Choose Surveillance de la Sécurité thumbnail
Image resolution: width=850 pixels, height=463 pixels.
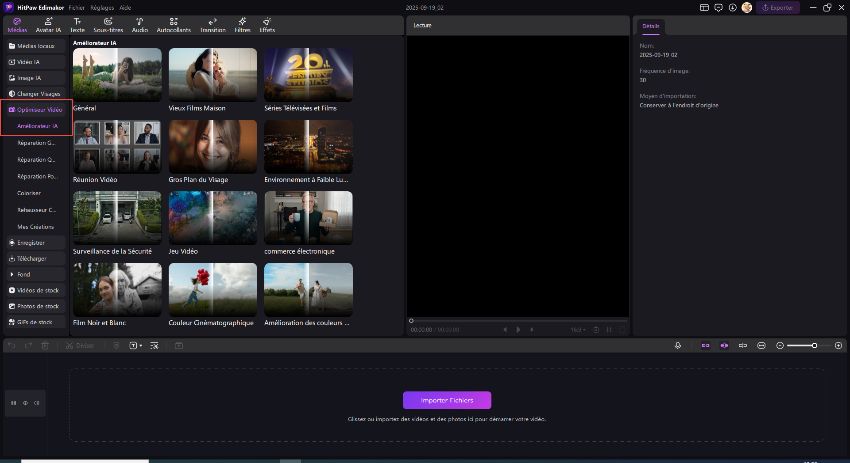[x=117, y=218]
